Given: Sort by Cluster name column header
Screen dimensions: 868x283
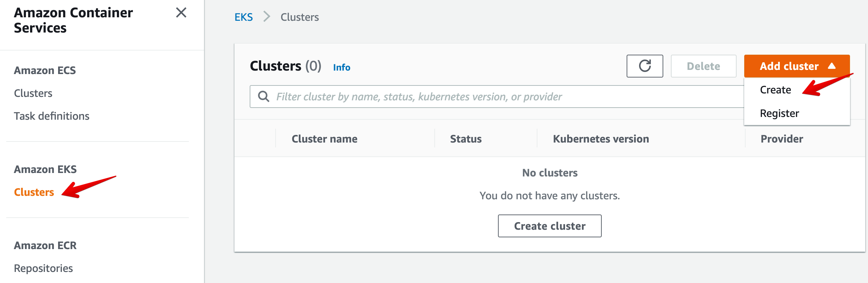Looking at the screenshot, I should [324, 139].
